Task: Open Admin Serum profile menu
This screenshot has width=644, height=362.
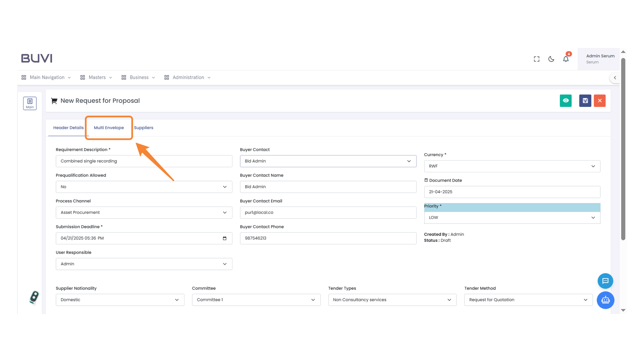Action: pyautogui.click(x=600, y=59)
